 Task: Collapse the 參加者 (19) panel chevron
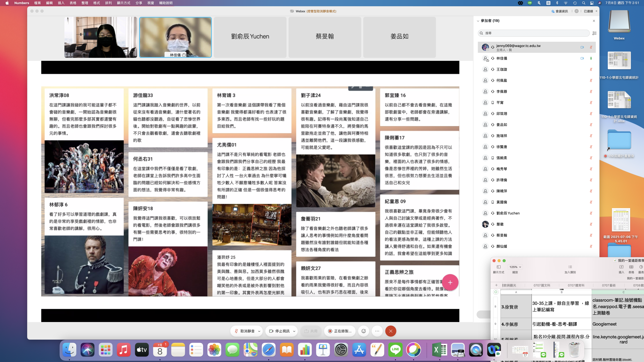[478, 21]
